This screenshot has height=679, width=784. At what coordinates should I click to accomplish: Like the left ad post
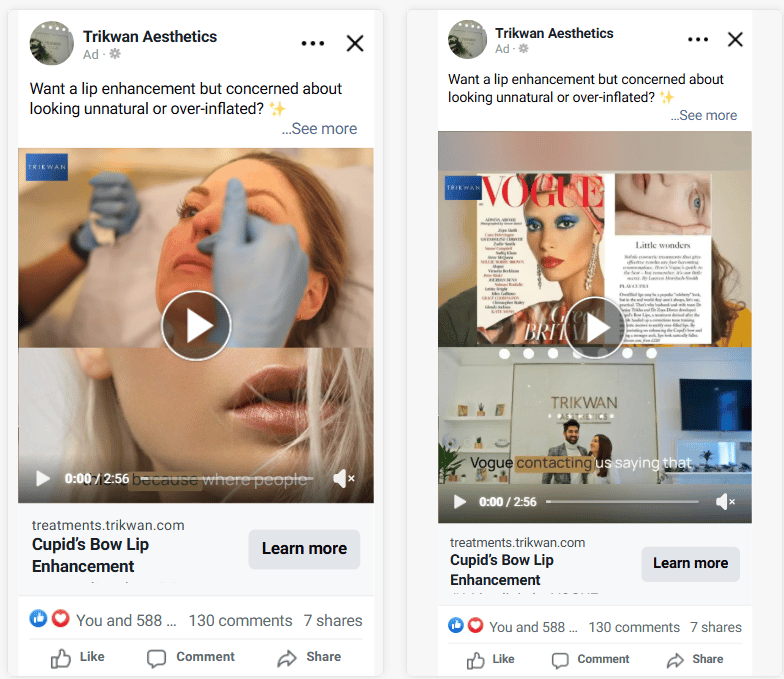point(78,658)
